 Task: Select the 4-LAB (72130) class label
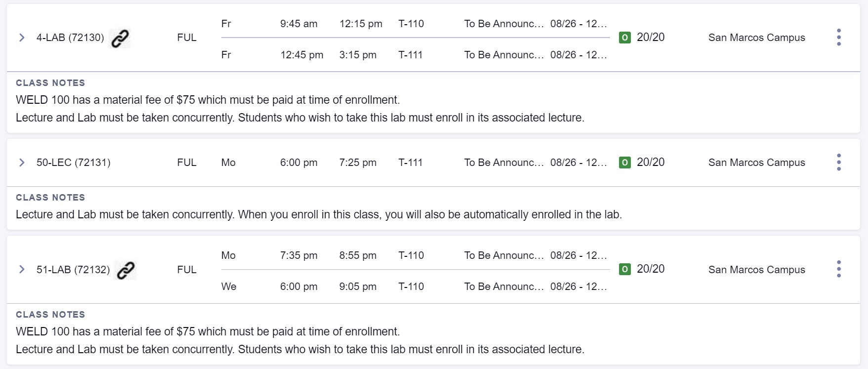click(70, 38)
